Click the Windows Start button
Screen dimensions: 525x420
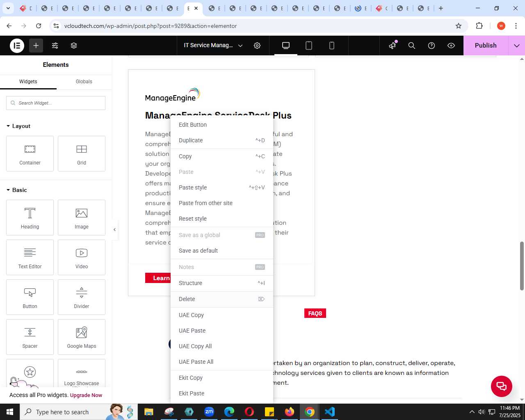click(10, 412)
